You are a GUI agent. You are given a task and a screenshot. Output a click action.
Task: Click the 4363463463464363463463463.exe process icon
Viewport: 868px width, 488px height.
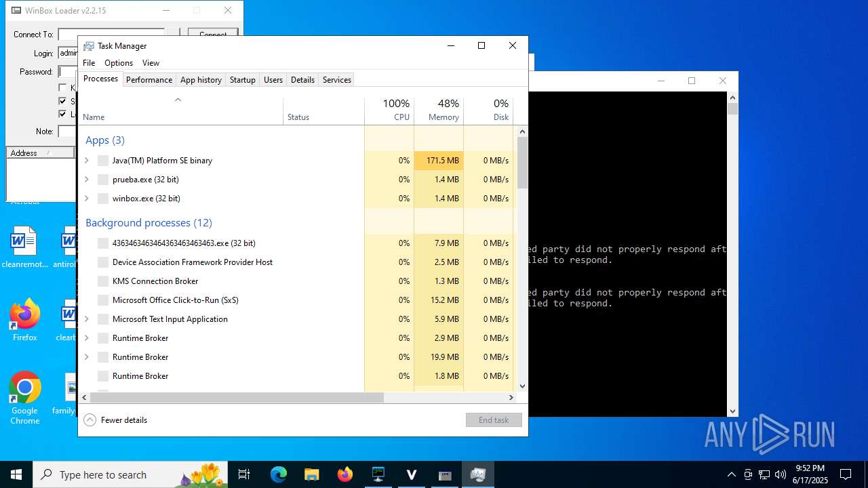pyautogui.click(x=103, y=243)
